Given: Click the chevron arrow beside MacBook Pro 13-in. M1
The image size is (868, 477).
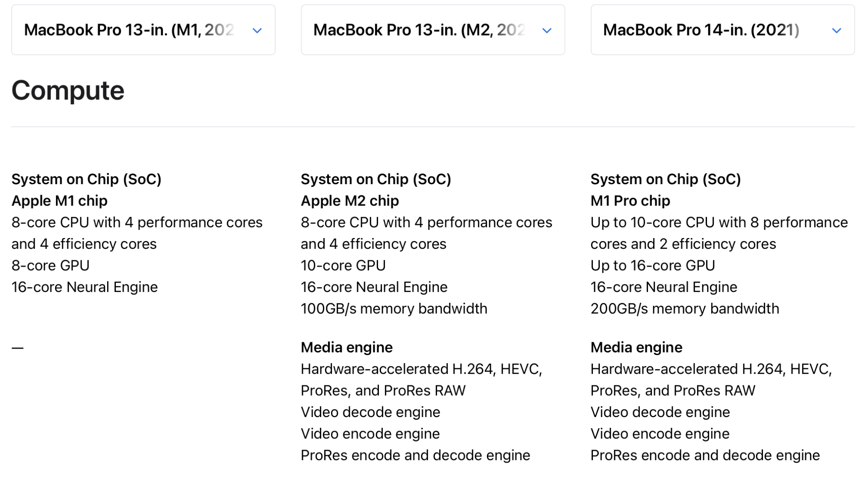Looking at the screenshot, I should point(257,30).
